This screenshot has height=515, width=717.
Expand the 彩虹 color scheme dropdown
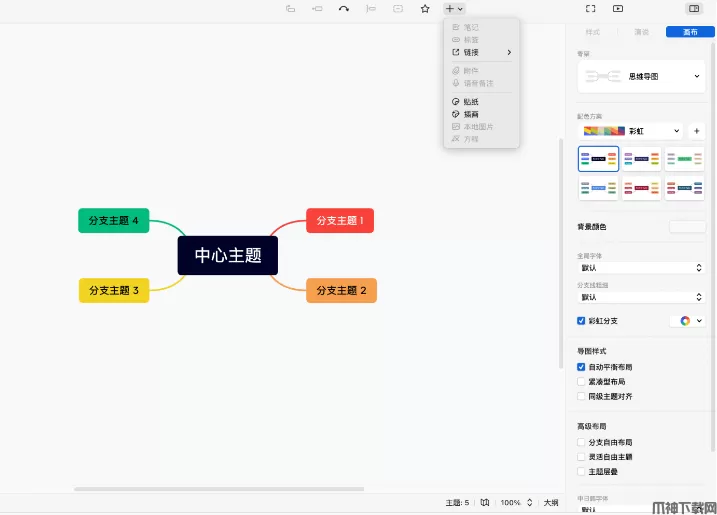pyautogui.click(x=632, y=131)
